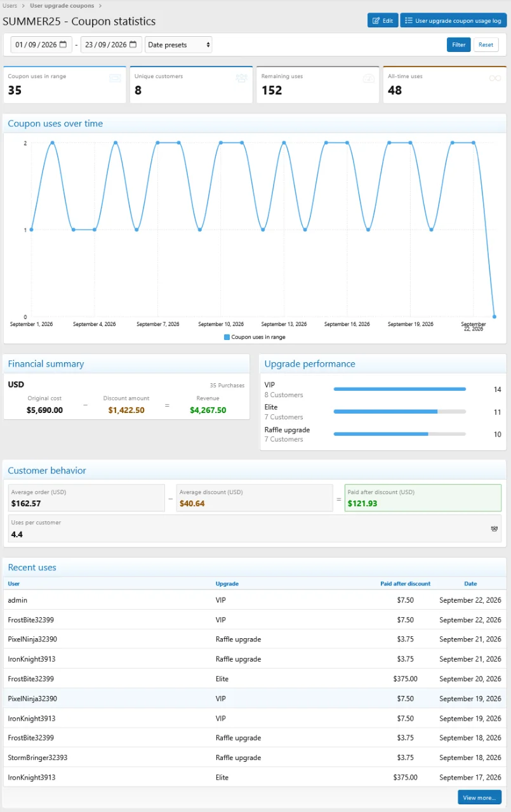Click the icon on the Remaining uses card

368,78
